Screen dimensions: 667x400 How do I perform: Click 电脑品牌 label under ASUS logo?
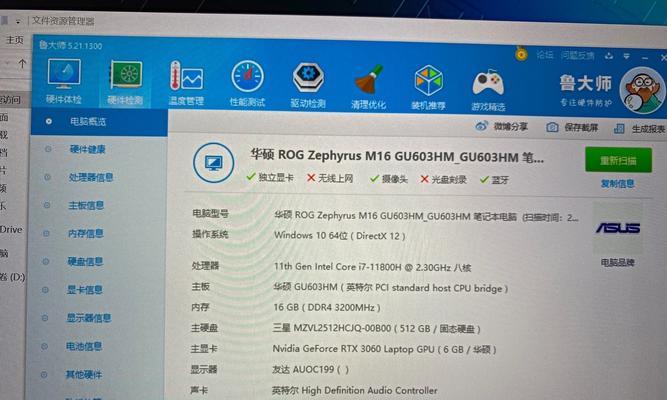pos(618,262)
